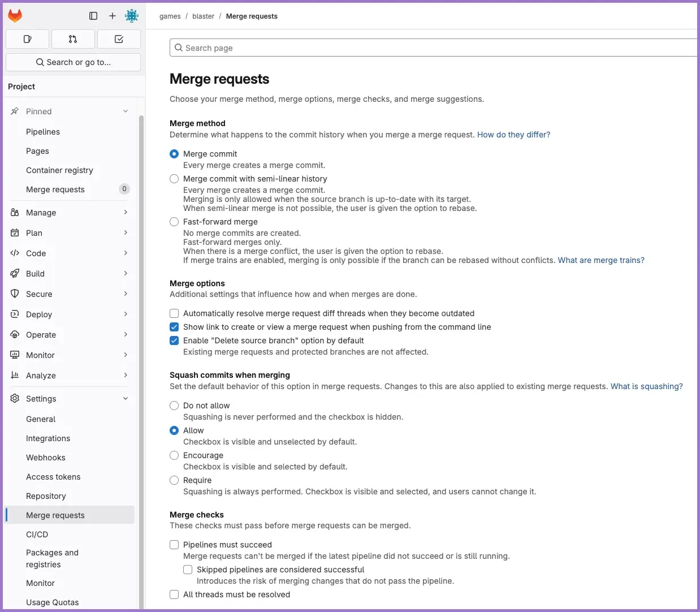700x612 pixels.
Task: Open the user avatar menu
Action: point(132,16)
